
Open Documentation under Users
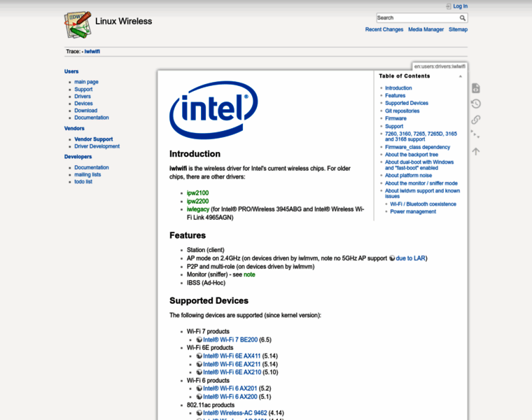(x=92, y=118)
